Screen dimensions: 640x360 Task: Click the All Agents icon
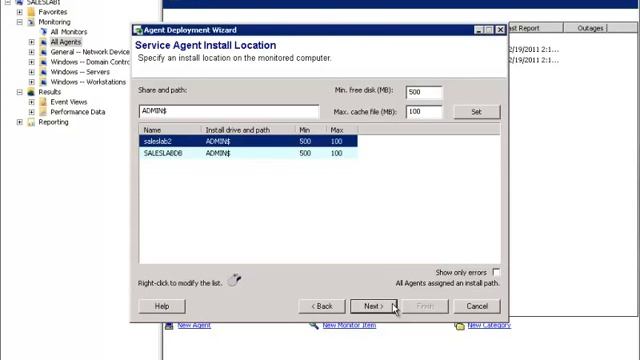(43, 42)
